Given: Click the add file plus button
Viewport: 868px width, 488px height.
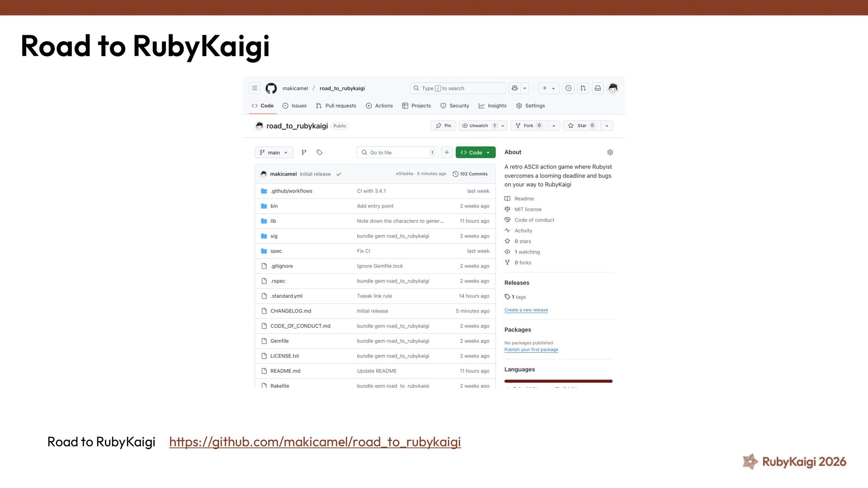Looking at the screenshot, I should (x=447, y=153).
